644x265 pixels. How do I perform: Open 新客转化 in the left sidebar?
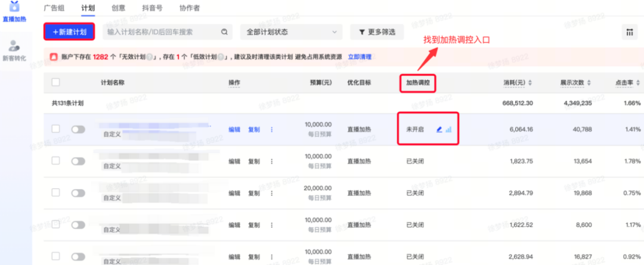[15, 51]
